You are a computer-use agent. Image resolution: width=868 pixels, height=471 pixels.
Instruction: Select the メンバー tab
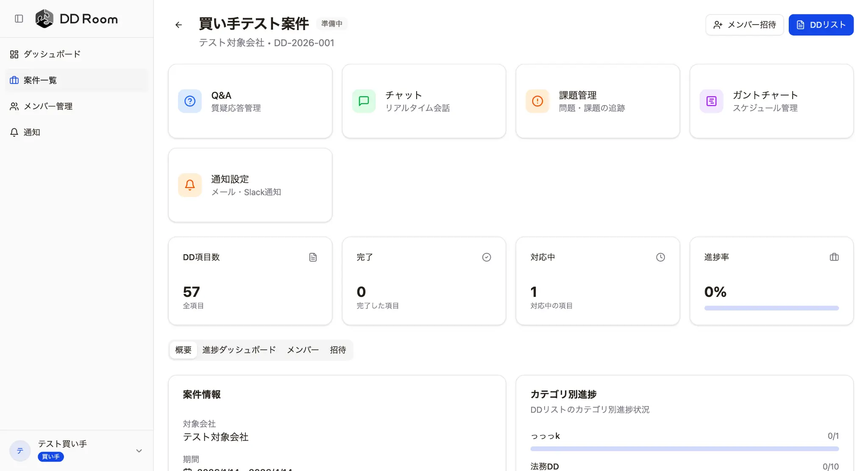303,350
